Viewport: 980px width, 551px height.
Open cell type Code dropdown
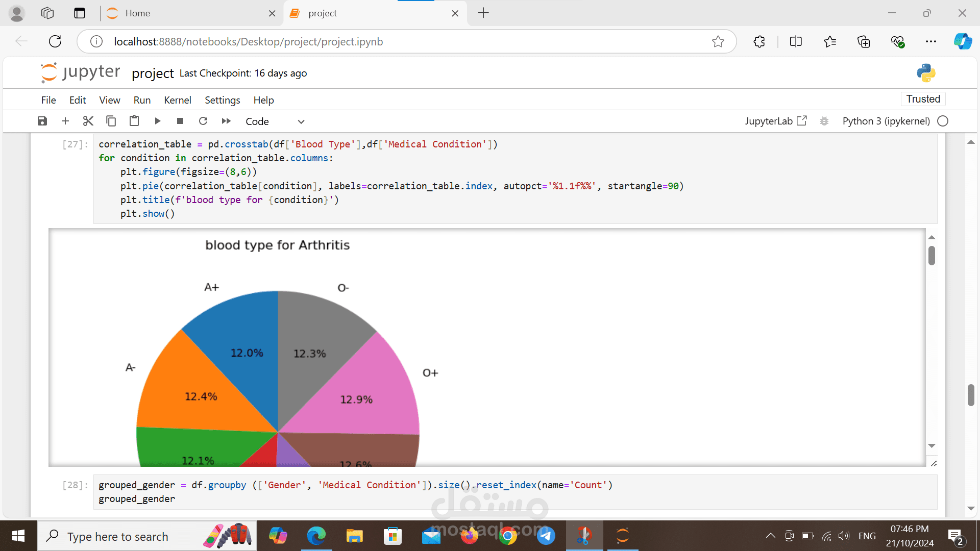click(x=275, y=121)
